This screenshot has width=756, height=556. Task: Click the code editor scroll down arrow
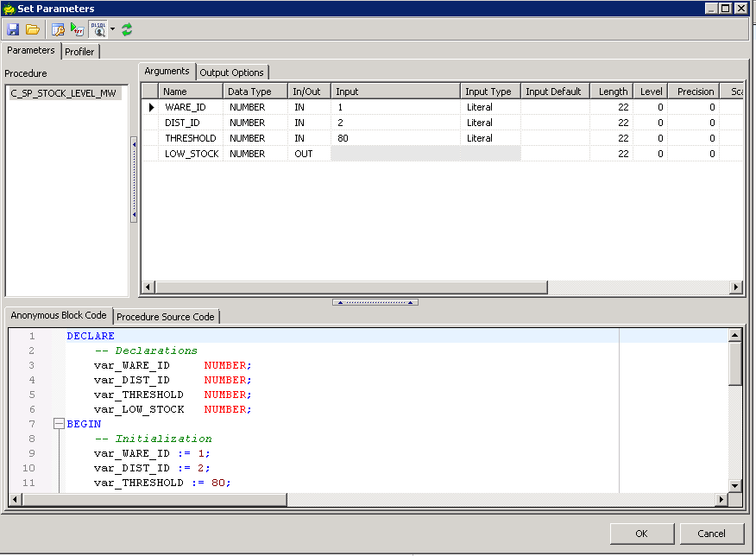(734, 486)
